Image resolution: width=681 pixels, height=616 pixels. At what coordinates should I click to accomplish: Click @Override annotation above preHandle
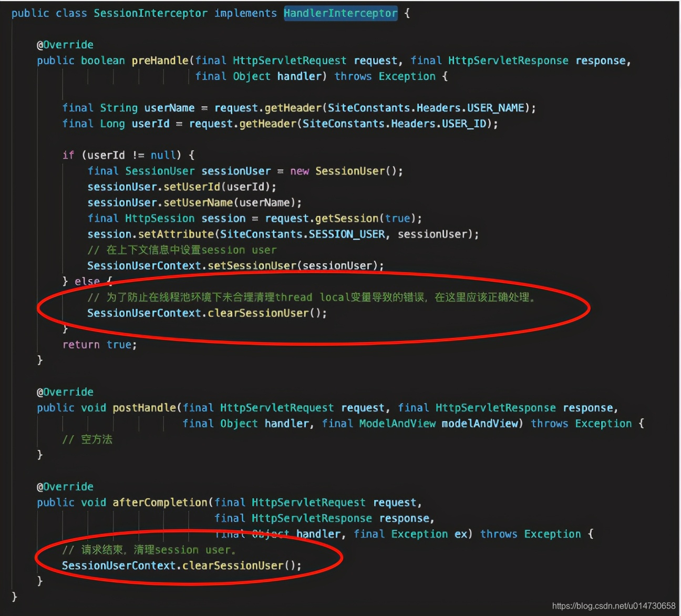point(65,45)
